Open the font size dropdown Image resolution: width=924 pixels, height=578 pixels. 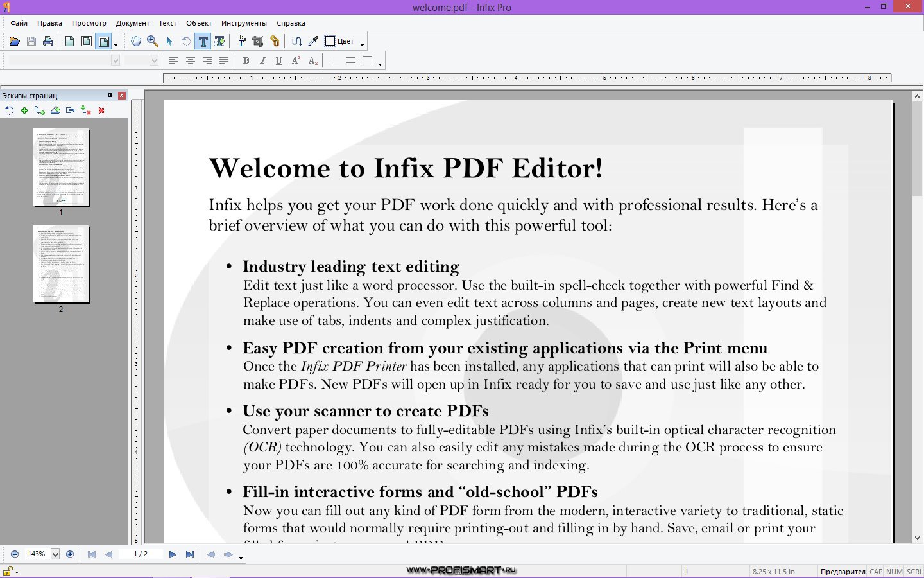pos(154,60)
